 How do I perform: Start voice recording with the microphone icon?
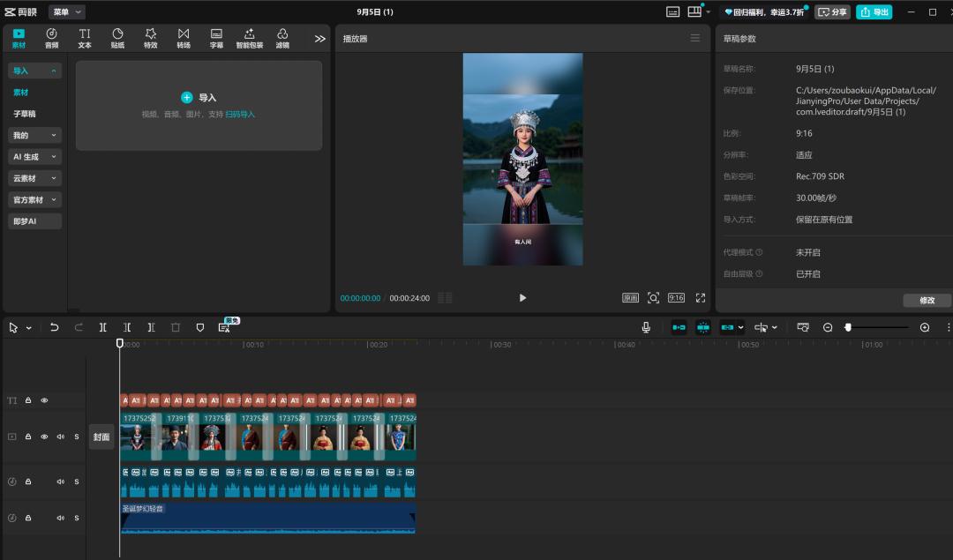coord(646,327)
